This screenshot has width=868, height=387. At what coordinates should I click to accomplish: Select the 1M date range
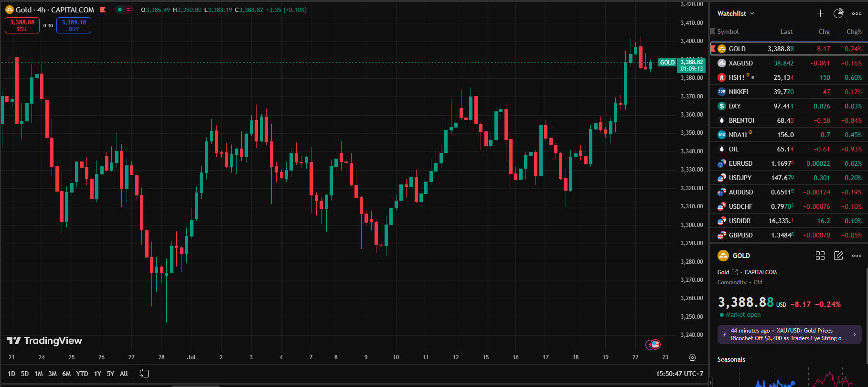click(39, 374)
